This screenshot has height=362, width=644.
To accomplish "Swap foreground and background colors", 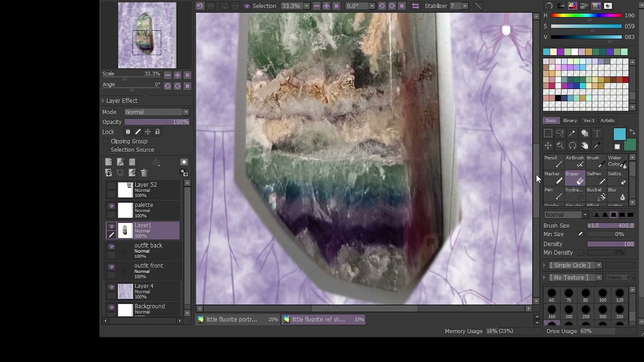I will 632,132.
